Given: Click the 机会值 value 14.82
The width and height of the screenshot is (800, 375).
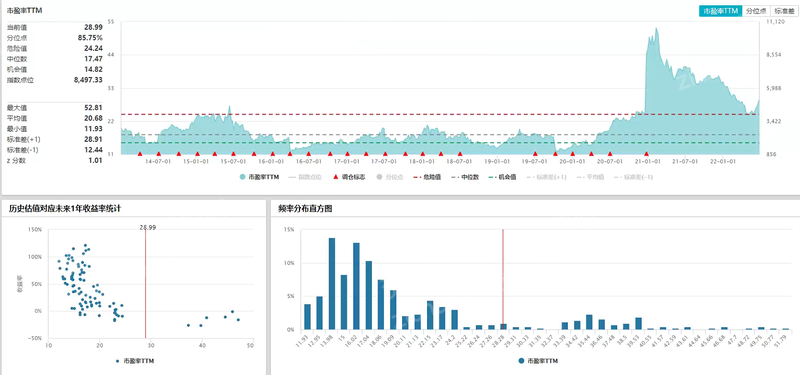Looking at the screenshot, I should pyautogui.click(x=93, y=69).
